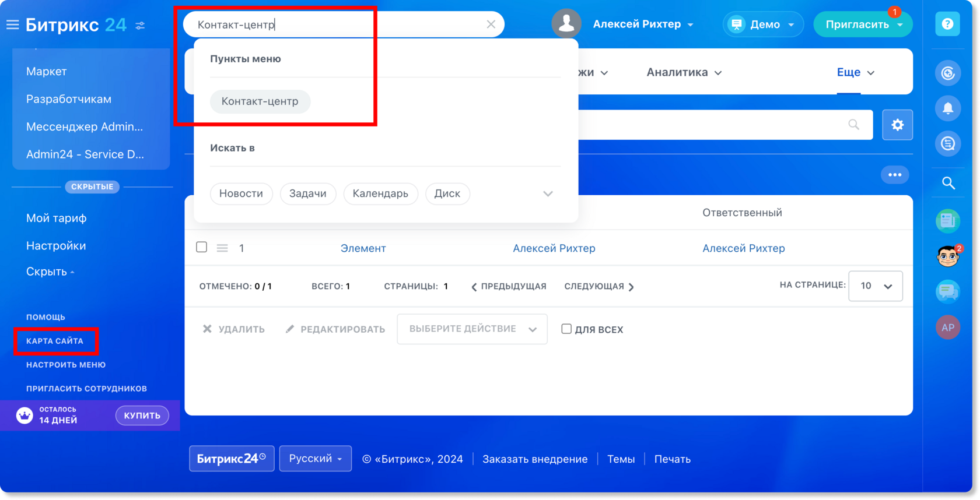Open the Аналитика tab menu
Image resolution: width=980 pixels, height=500 pixels.
pyautogui.click(x=684, y=72)
